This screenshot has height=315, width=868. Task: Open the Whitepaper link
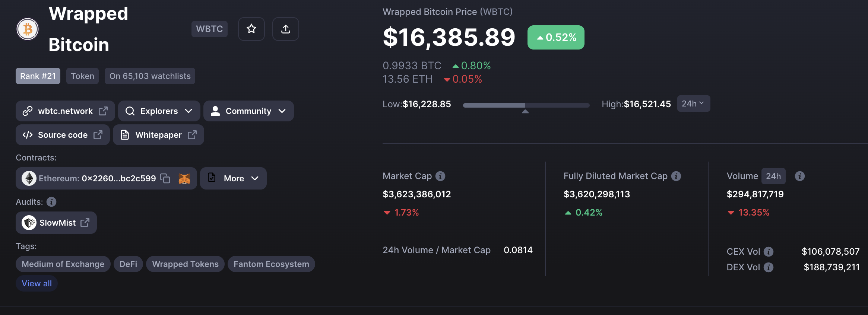(x=158, y=135)
